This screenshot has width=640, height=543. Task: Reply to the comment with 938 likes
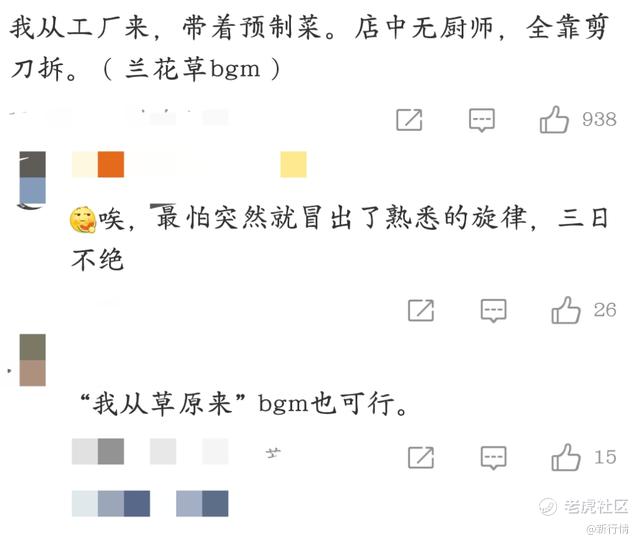click(482, 120)
